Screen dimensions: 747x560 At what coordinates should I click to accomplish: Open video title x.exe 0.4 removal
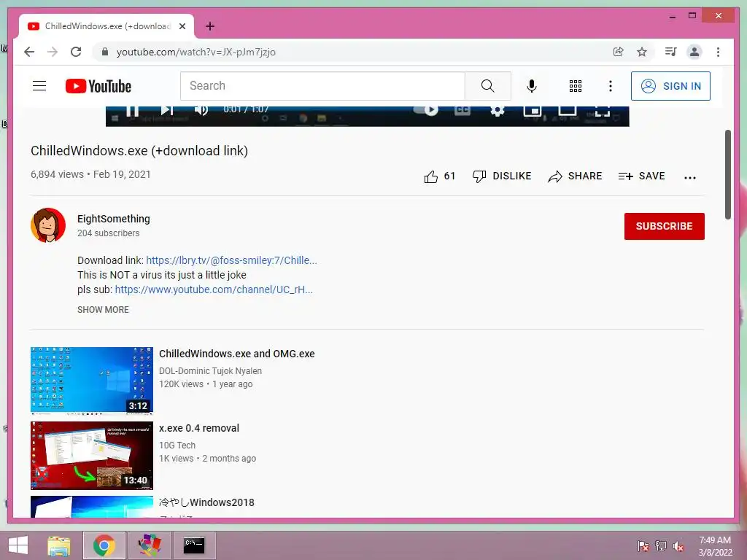tap(199, 428)
